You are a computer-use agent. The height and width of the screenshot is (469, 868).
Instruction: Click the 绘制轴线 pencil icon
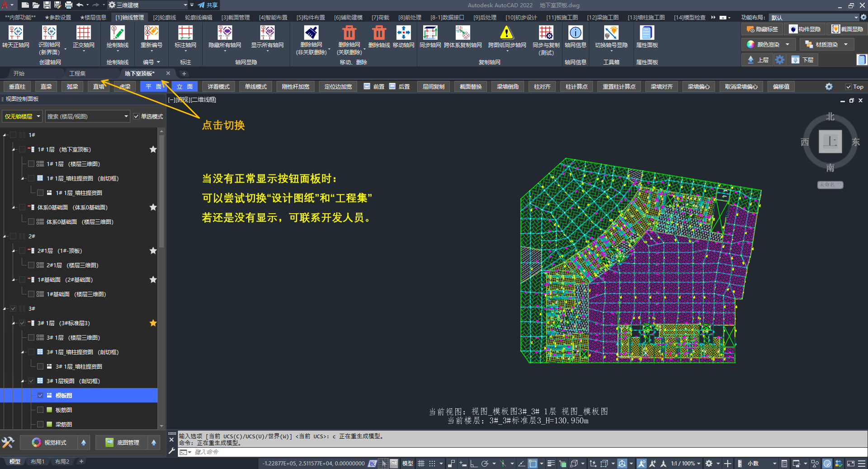(x=118, y=33)
